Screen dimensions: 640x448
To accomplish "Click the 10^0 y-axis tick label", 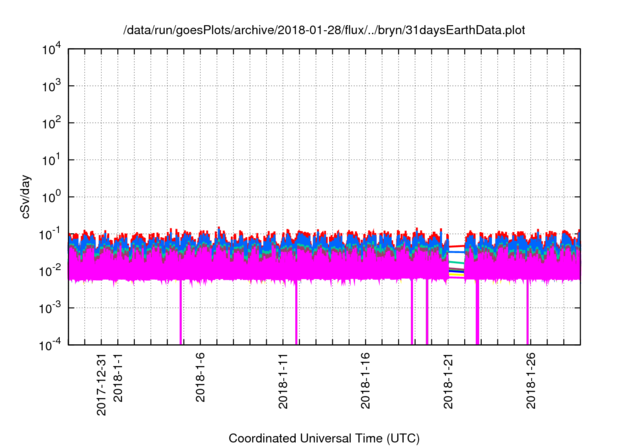I will [x=52, y=198].
